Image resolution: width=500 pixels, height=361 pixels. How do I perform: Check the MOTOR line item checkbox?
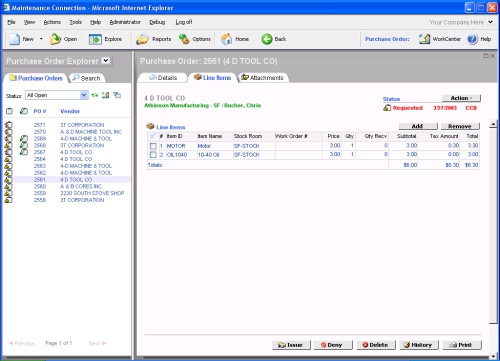[x=153, y=146]
